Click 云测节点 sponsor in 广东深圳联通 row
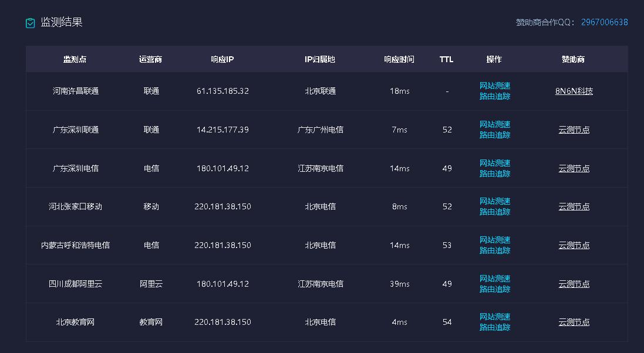Screen dimensions: 644x353 [x=574, y=130]
